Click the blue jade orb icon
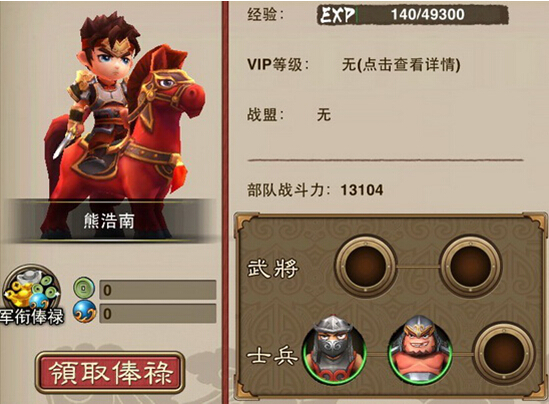Screen dimensions: 549x404 click(85, 312)
